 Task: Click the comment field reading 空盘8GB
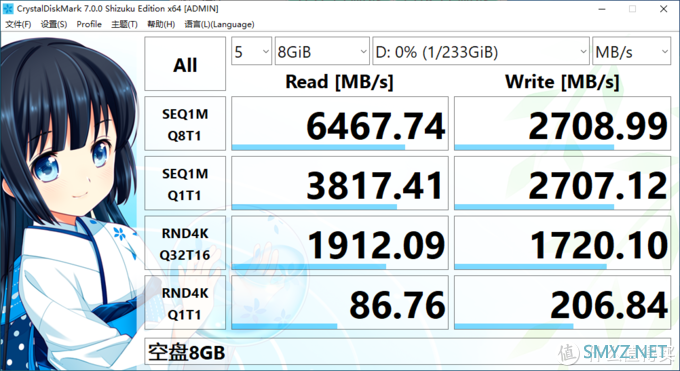[x=408, y=351]
